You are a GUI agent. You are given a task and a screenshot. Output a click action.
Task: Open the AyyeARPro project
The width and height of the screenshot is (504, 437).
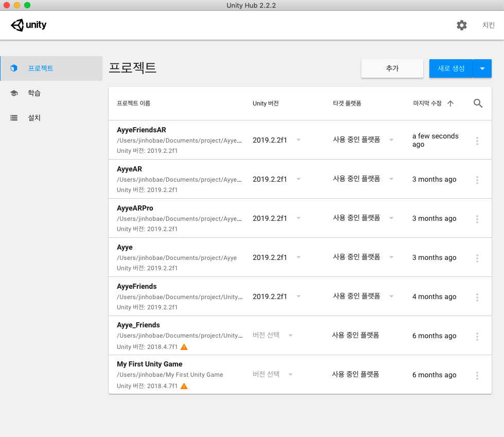pos(300,218)
